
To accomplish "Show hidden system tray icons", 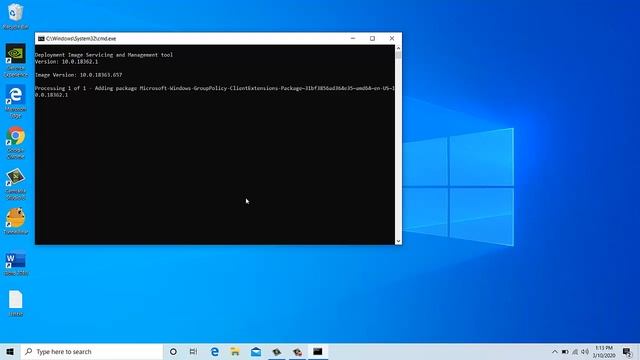I will click(x=555, y=352).
